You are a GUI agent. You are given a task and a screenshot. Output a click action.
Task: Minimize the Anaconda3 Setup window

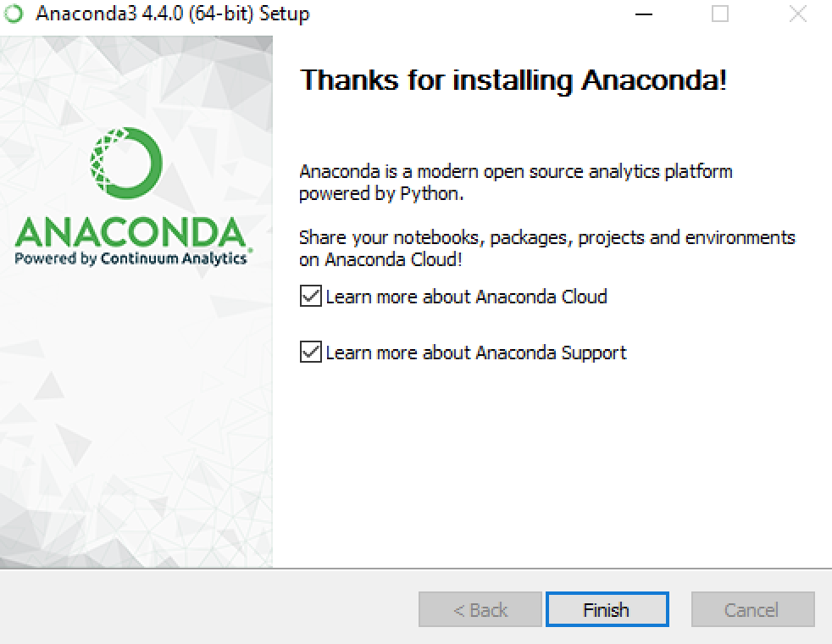(644, 14)
